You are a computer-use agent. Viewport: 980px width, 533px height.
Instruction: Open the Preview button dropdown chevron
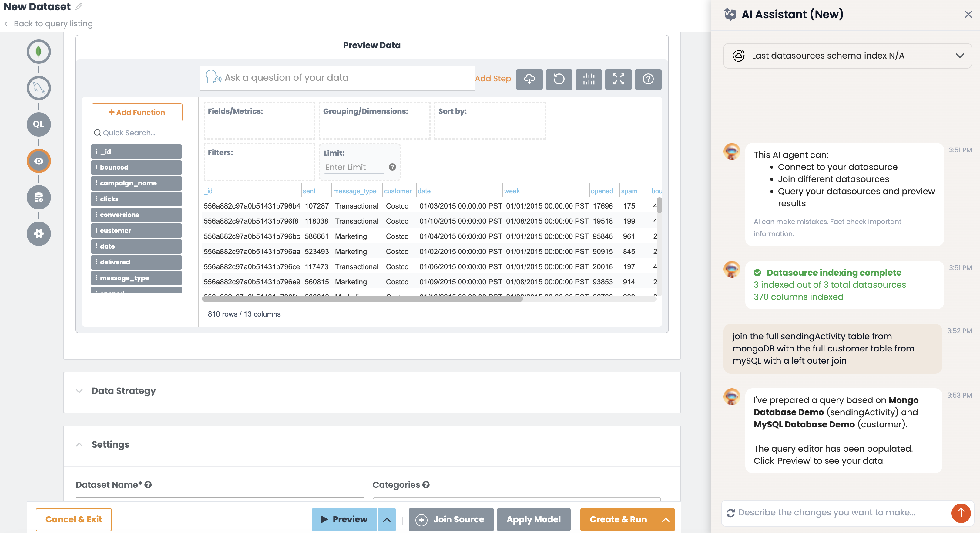click(x=387, y=519)
